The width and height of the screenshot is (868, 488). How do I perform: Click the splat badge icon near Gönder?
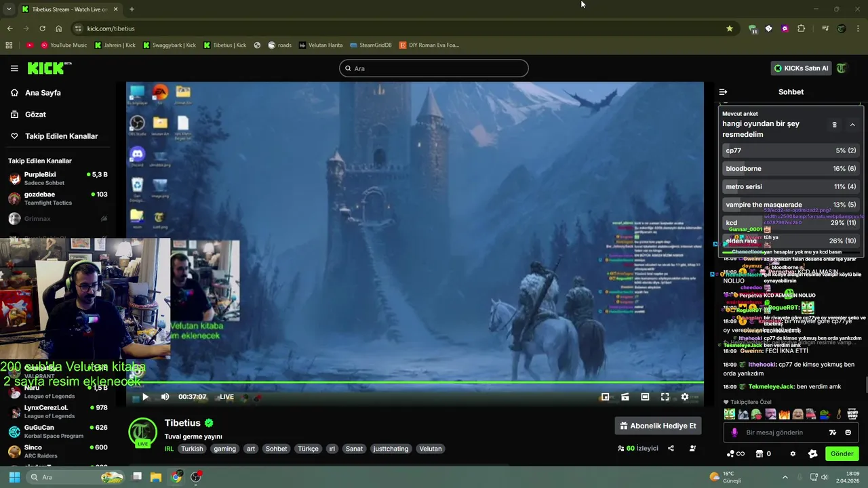[x=813, y=454]
